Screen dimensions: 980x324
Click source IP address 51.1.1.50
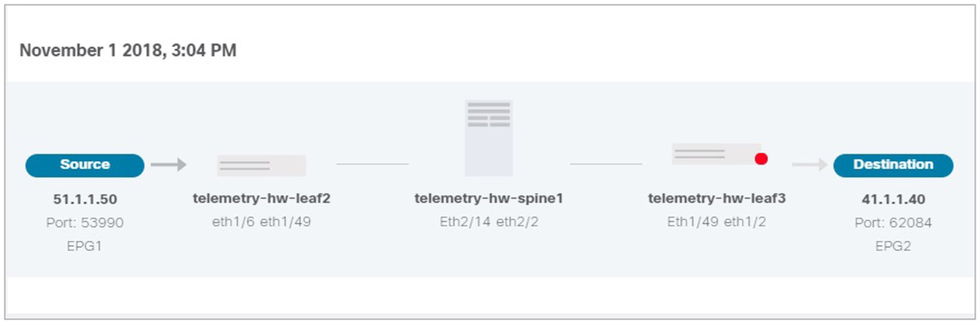click(x=85, y=199)
